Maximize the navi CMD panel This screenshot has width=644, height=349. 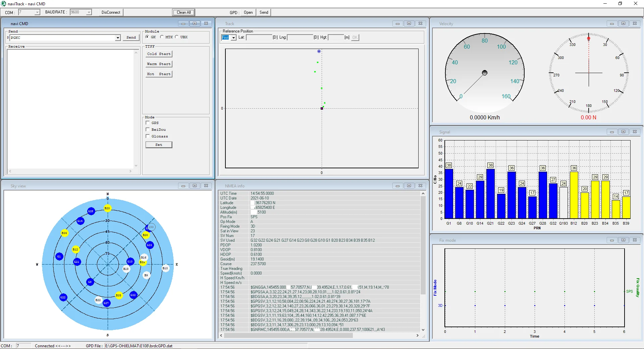point(195,23)
